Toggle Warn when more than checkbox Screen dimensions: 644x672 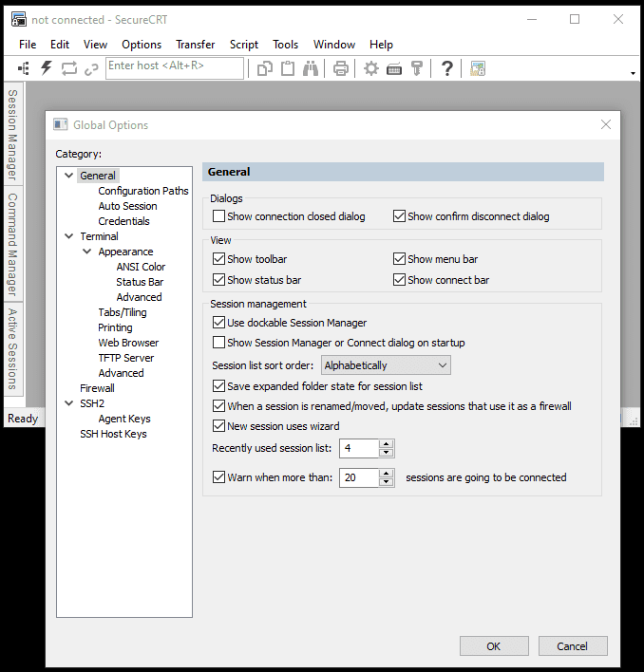218,477
